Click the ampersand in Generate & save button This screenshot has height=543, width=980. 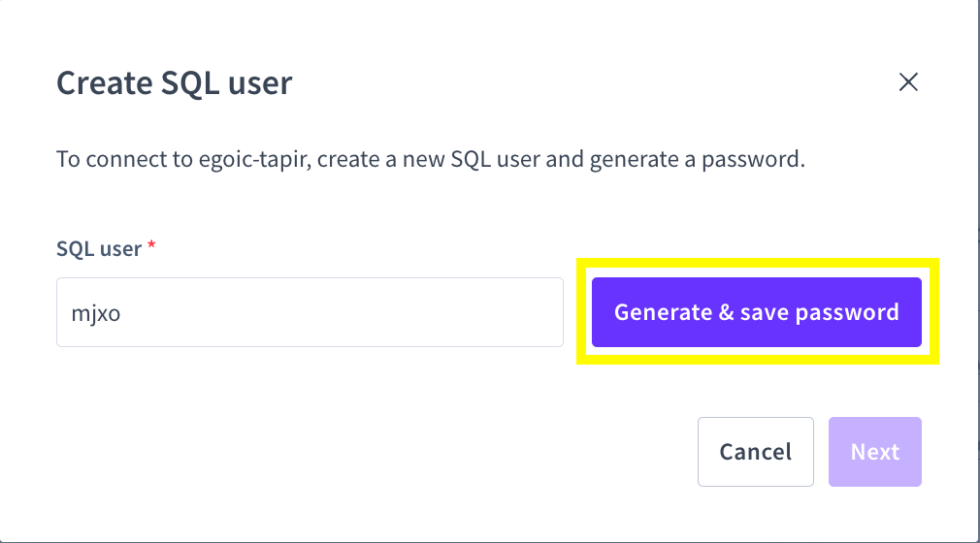coord(726,312)
